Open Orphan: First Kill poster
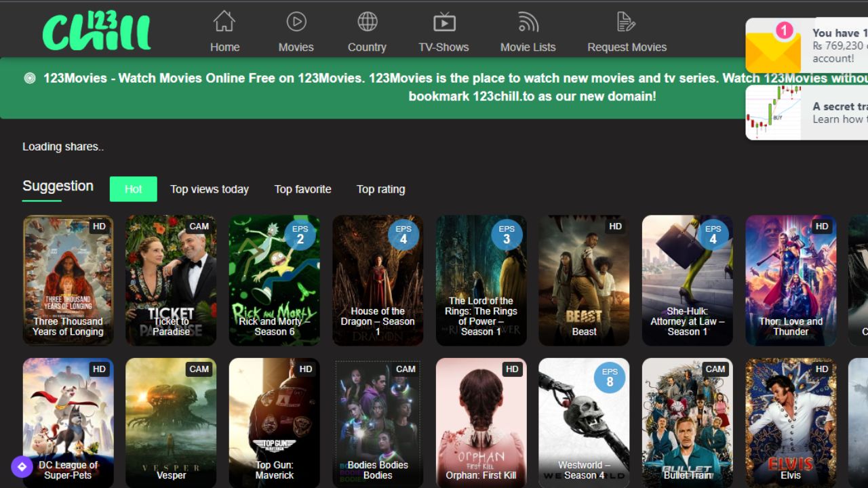The width and height of the screenshot is (868, 488). (481, 422)
